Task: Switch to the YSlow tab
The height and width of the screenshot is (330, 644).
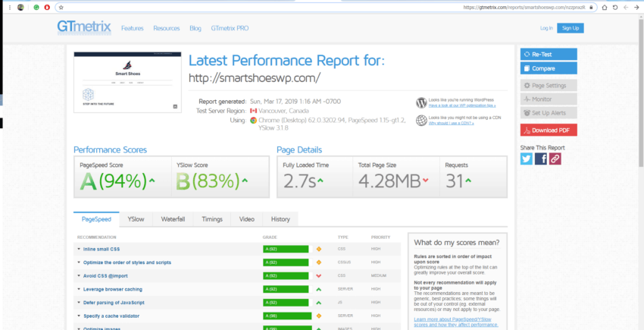Action: coord(136,219)
